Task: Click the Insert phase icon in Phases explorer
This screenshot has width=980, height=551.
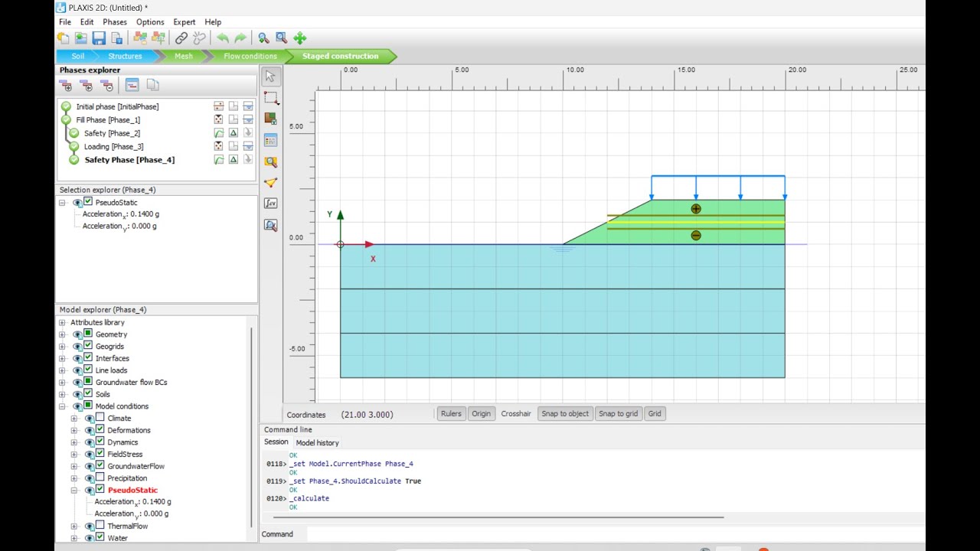Action: 87,85
